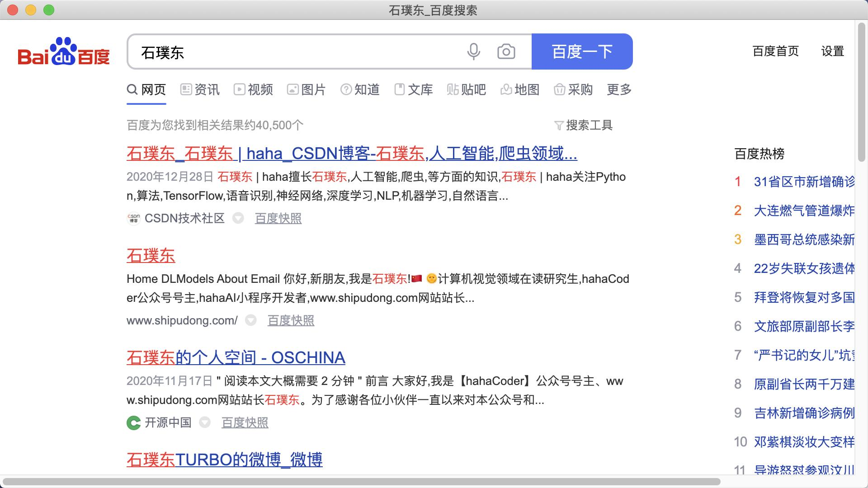Expand the arrow next to CSDN技术社区

[x=238, y=219]
